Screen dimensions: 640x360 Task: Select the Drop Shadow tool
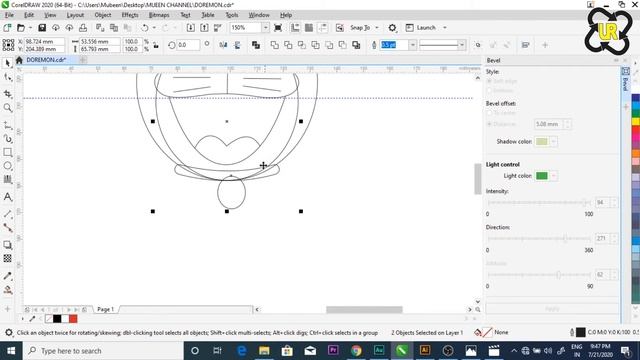(7, 244)
